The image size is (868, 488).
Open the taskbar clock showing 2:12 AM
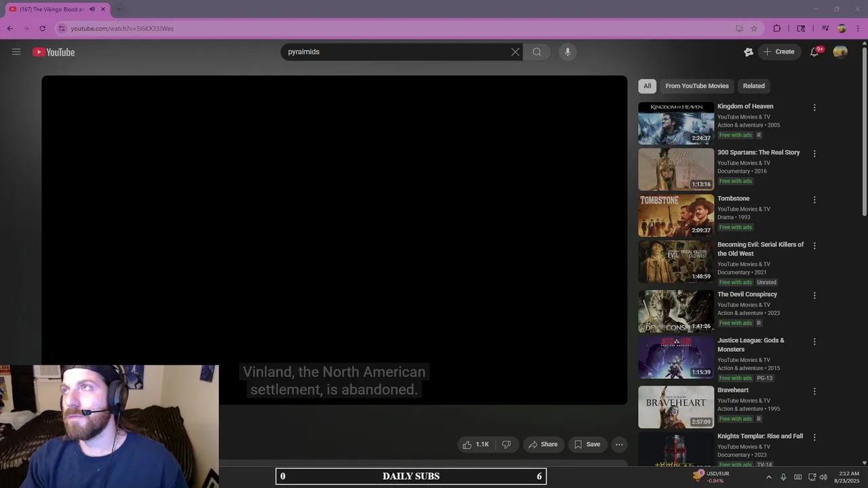point(848,477)
